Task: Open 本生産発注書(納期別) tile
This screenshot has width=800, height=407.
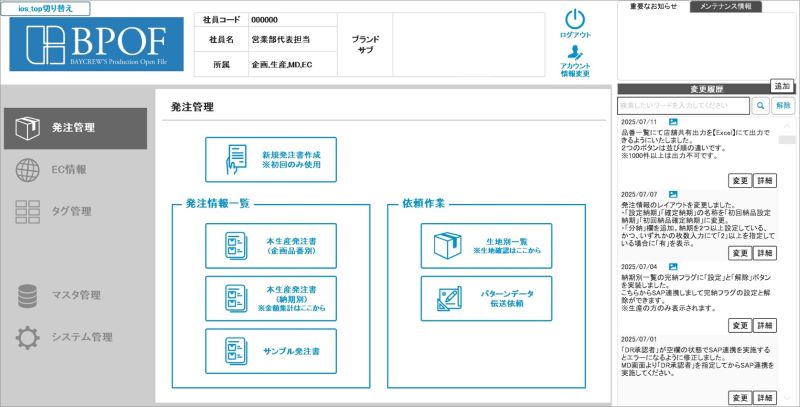Action: click(x=271, y=298)
